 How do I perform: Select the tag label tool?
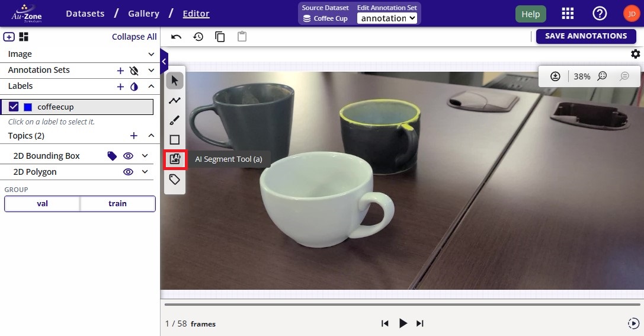click(x=175, y=180)
